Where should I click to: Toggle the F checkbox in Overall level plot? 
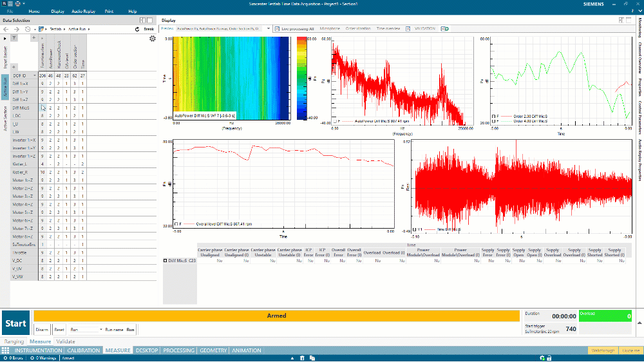click(x=177, y=224)
